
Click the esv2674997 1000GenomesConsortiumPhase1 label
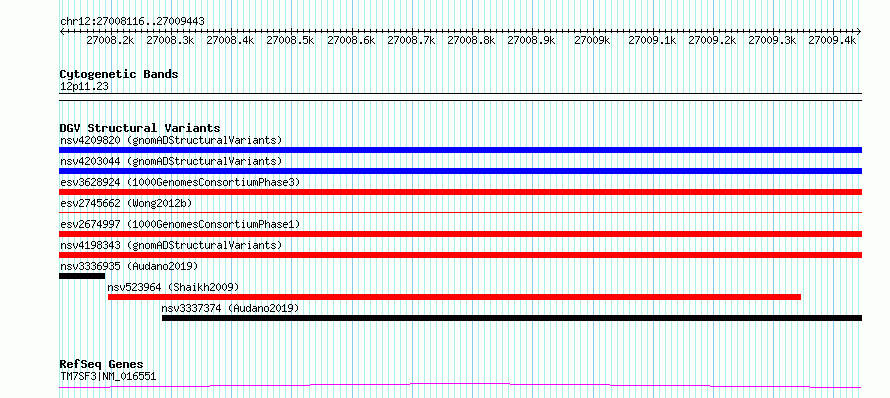click(180, 224)
